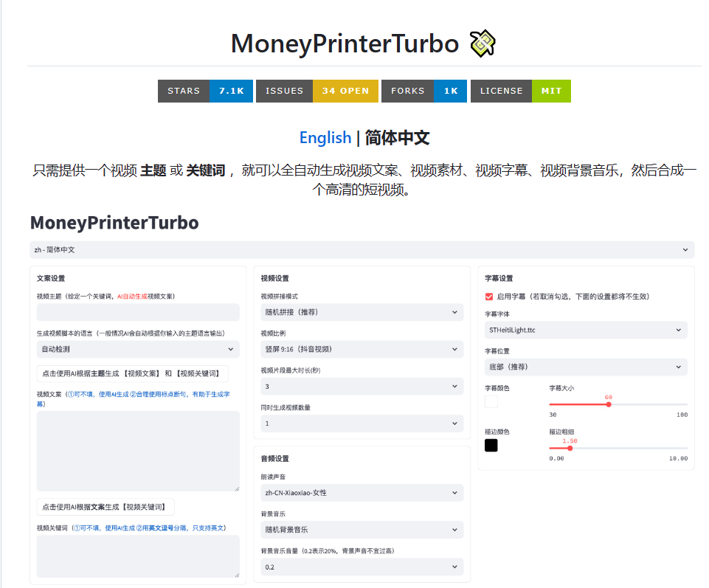
Task: Click the 字幕大小 slider handle at 60
Action: [x=609, y=404]
